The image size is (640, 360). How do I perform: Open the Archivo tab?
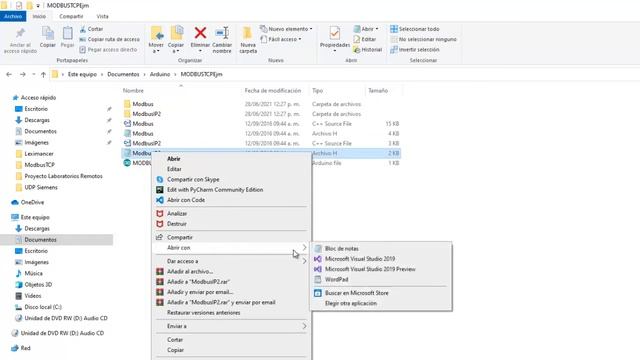[x=13, y=16]
